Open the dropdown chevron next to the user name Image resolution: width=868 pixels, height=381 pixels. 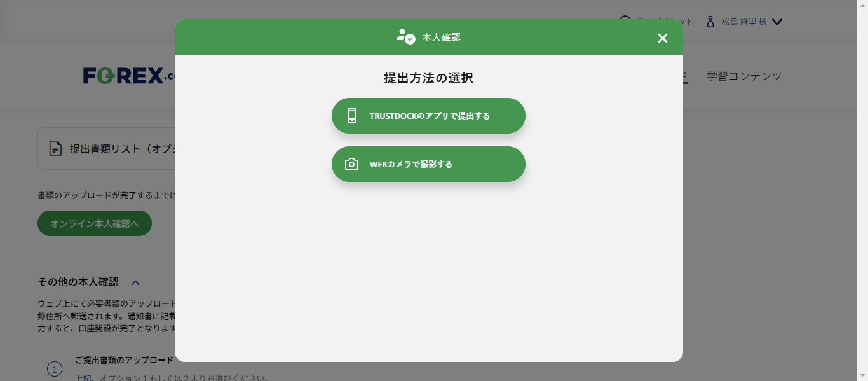pos(776,21)
